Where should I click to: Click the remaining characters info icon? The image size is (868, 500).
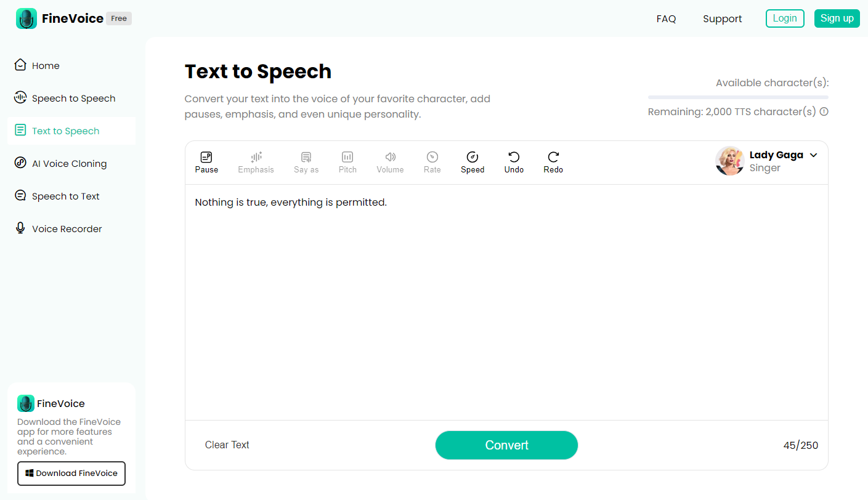pyautogui.click(x=824, y=112)
